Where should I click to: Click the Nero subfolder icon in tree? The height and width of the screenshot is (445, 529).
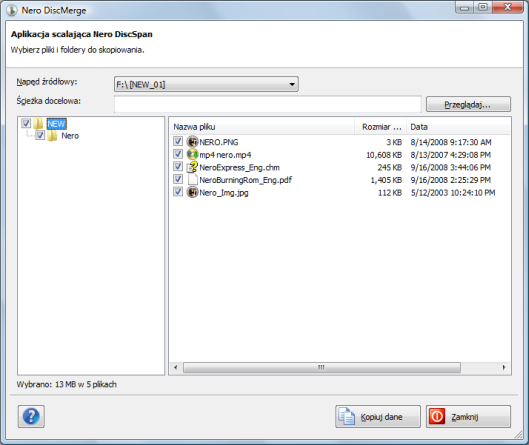point(52,136)
